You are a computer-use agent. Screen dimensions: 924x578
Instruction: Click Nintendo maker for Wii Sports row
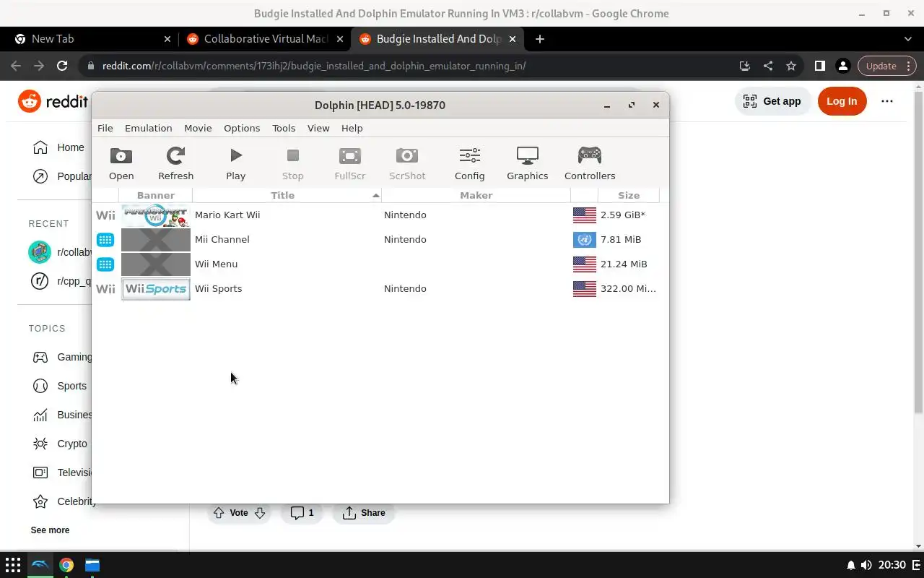[405, 288]
